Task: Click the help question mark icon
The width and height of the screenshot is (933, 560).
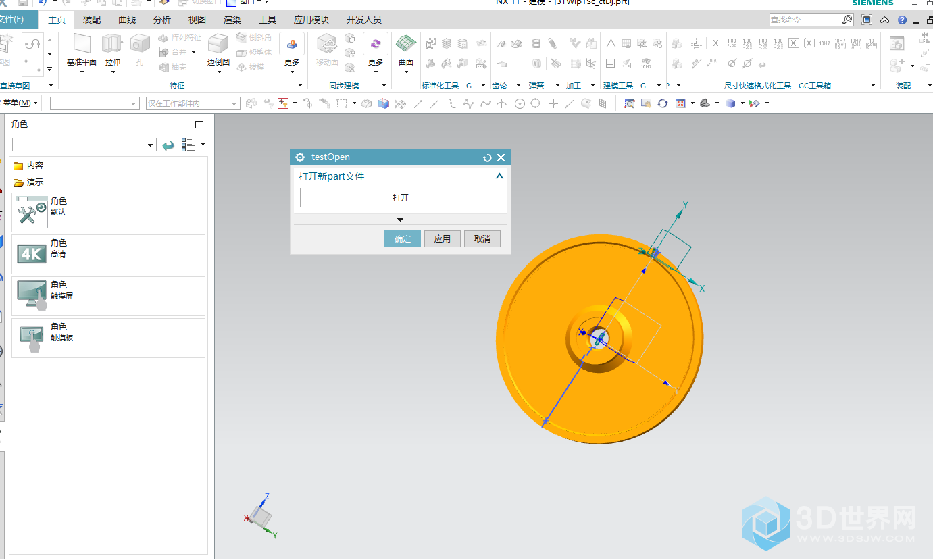Action: pos(902,20)
